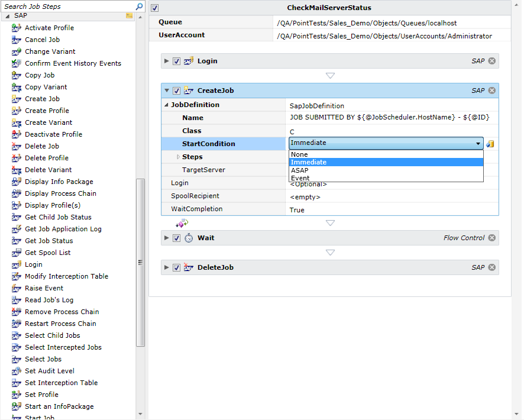Click the Get Spool List icon in the sidebar
The height and width of the screenshot is (420, 524).
[x=17, y=253]
